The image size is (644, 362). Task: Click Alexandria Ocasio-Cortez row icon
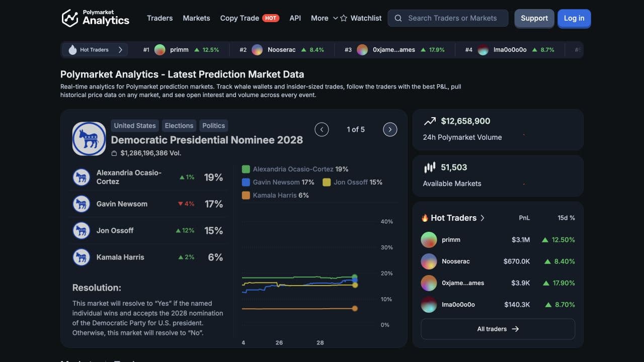tap(82, 177)
